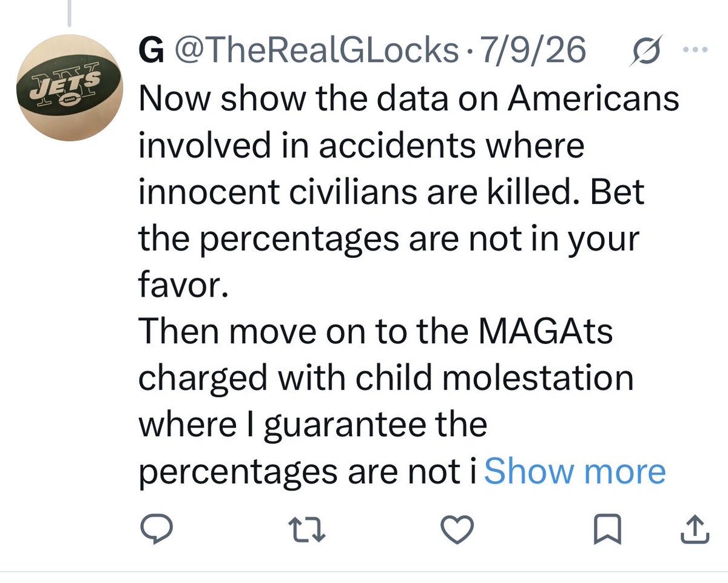Select the line containing the word 'favor.'

(x=184, y=286)
